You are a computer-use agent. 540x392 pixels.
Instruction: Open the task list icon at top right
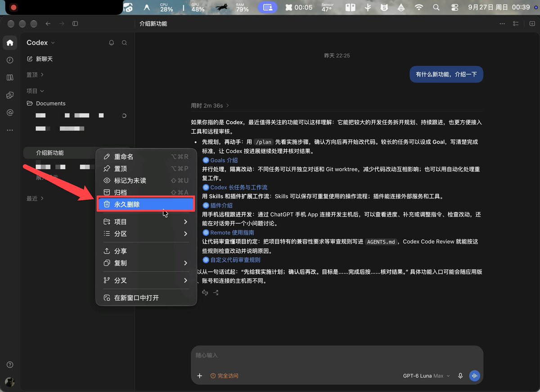click(516, 23)
